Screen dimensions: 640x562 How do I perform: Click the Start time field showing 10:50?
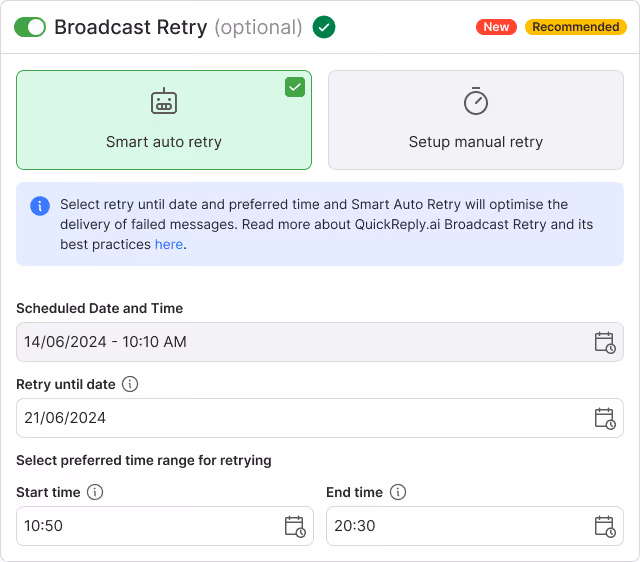click(x=165, y=526)
